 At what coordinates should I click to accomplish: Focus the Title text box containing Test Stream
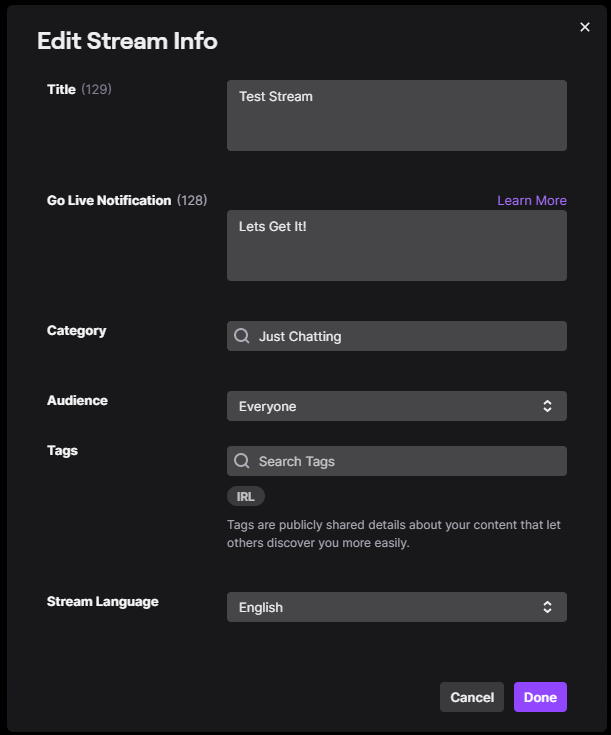click(x=396, y=116)
